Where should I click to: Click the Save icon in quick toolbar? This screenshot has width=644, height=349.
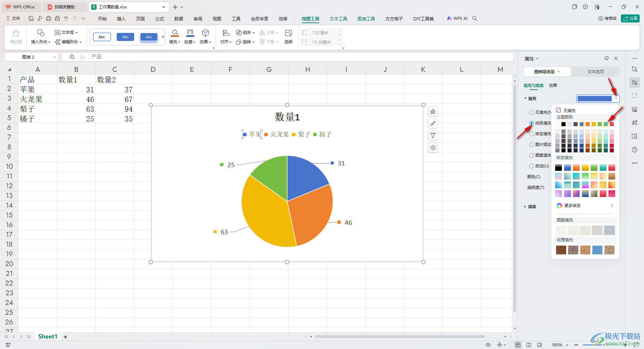click(x=31, y=19)
